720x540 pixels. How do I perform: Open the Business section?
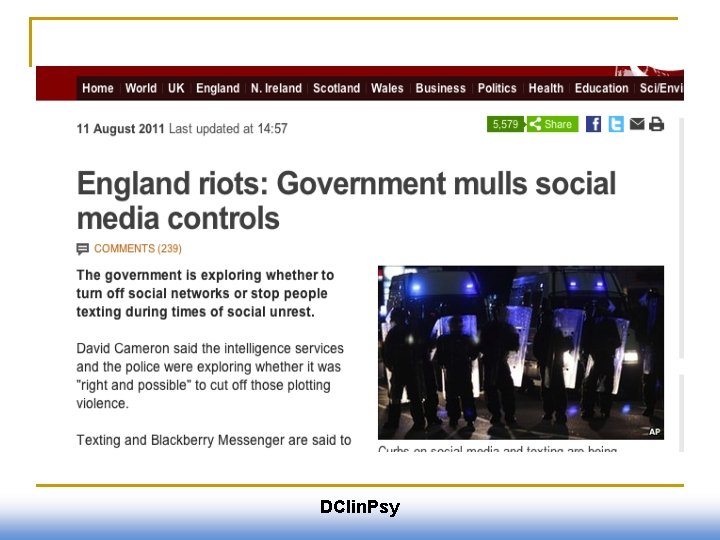click(x=441, y=88)
